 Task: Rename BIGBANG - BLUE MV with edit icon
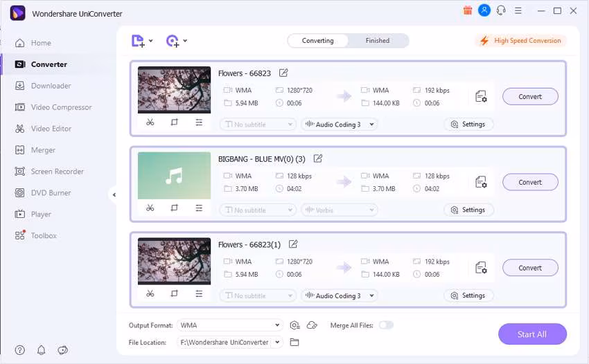(318, 158)
